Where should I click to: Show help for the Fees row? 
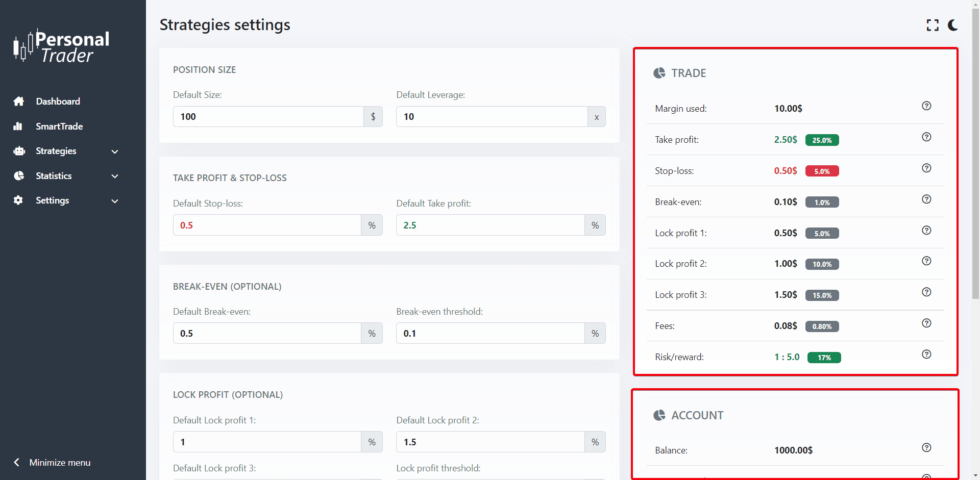(x=926, y=323)
